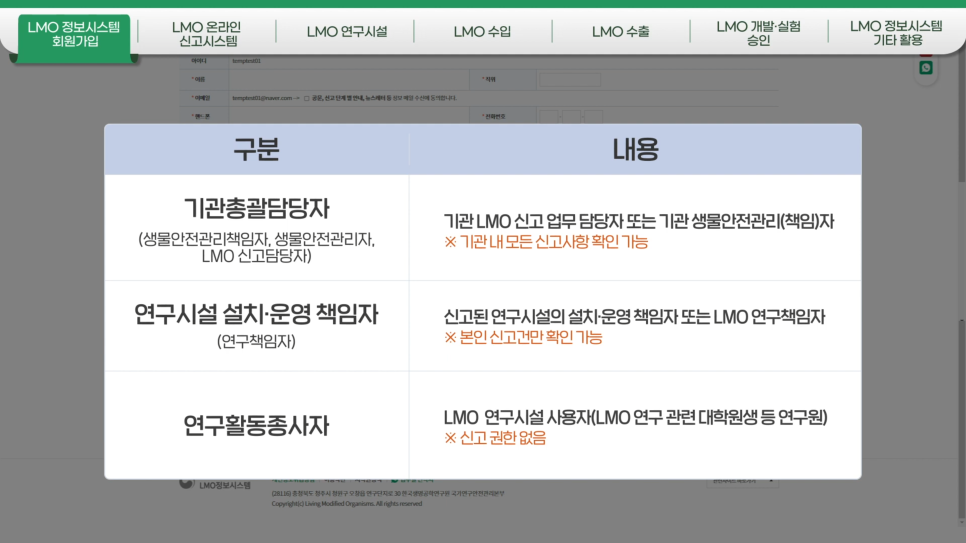This screenshot has width=966, height=543.
Task: Click the templtest01@naver.com email text
Action: pyautogui.click(x=262, y=98)
